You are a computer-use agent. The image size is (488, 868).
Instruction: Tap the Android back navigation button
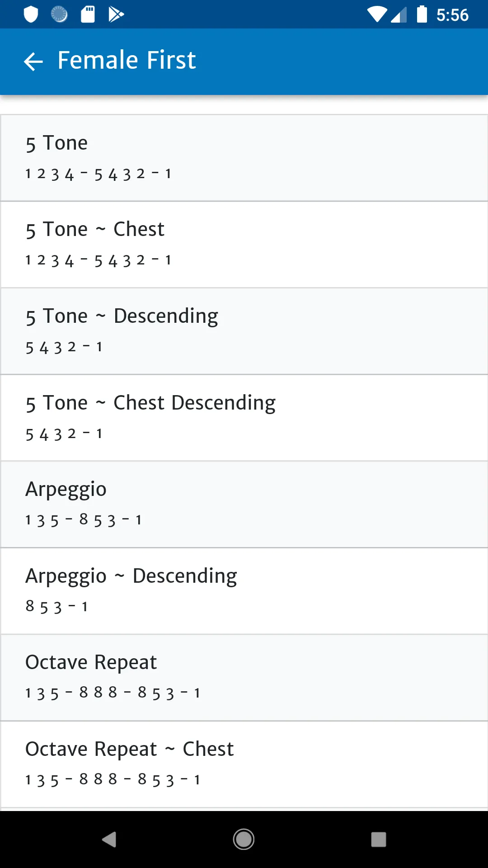tap(109, 840)
